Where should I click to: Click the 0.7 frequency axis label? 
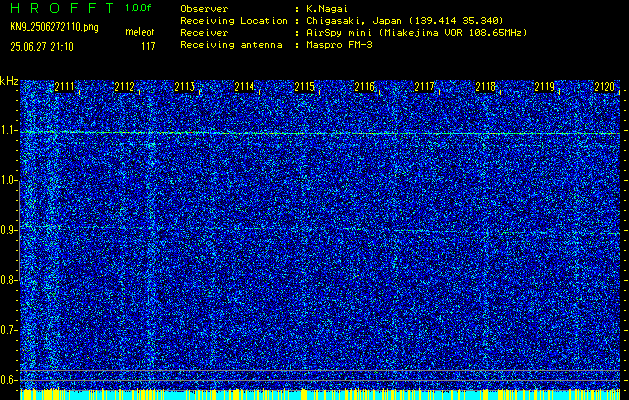8,330
